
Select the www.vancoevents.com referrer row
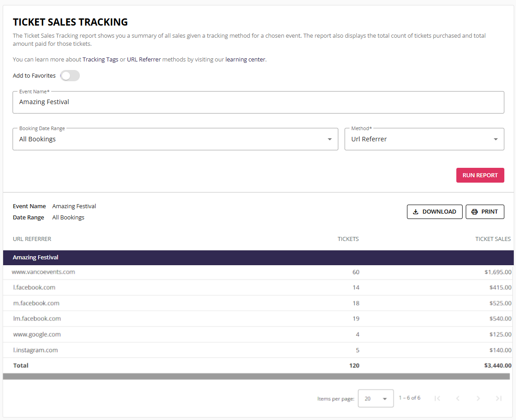coord(258,272)
